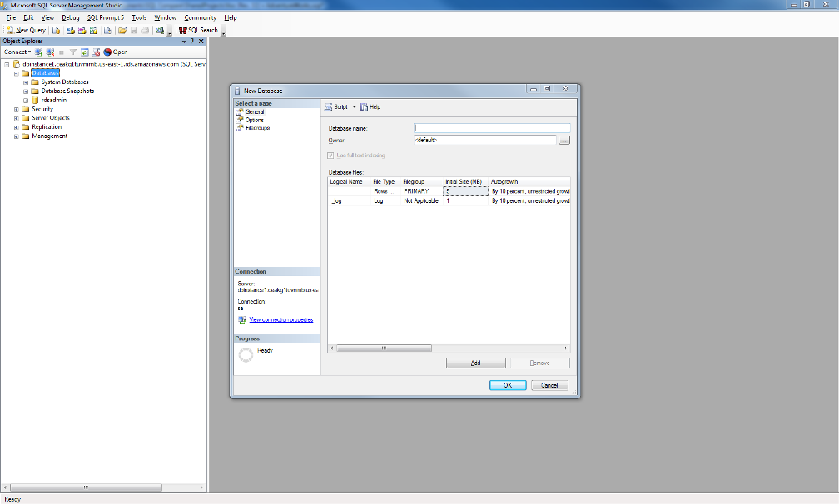Open the Window menu
The image size is (839, 504).
point(166,17)
